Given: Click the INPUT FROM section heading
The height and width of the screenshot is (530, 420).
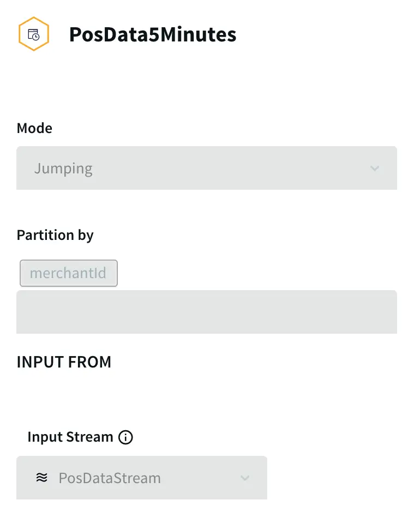Looking at the screenshot, I should [64, 362].
